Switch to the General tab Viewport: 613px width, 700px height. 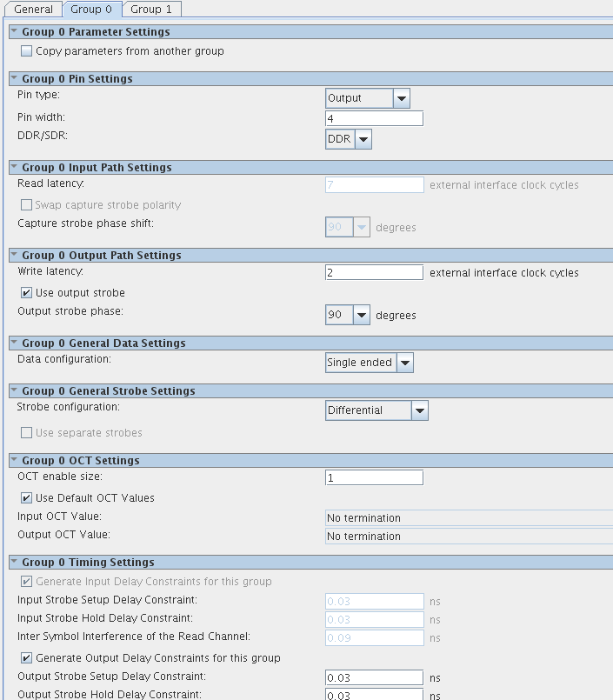(x=34, y=10)
